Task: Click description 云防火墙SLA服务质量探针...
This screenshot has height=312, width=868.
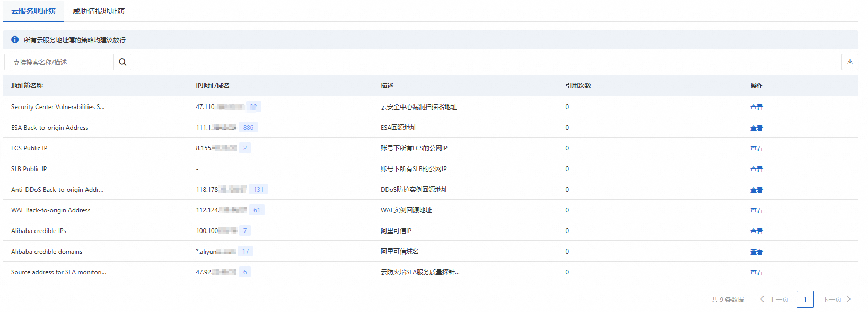Action: pos(420,272)
